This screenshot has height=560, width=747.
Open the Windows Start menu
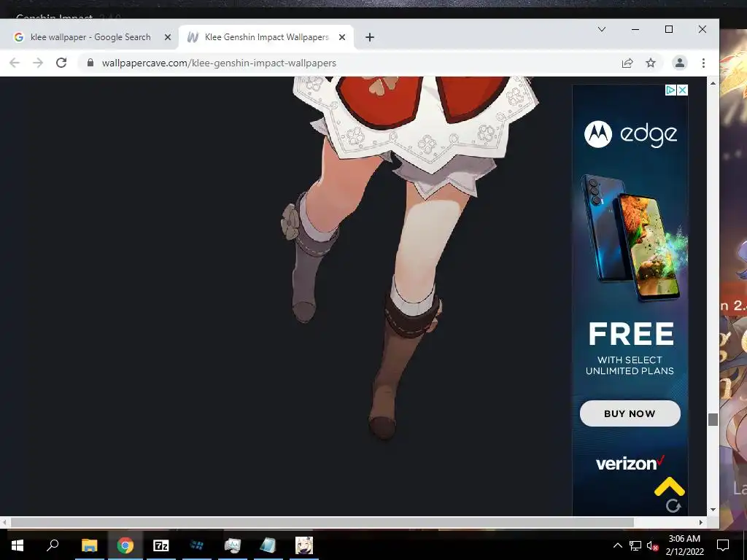coord(18,545)
